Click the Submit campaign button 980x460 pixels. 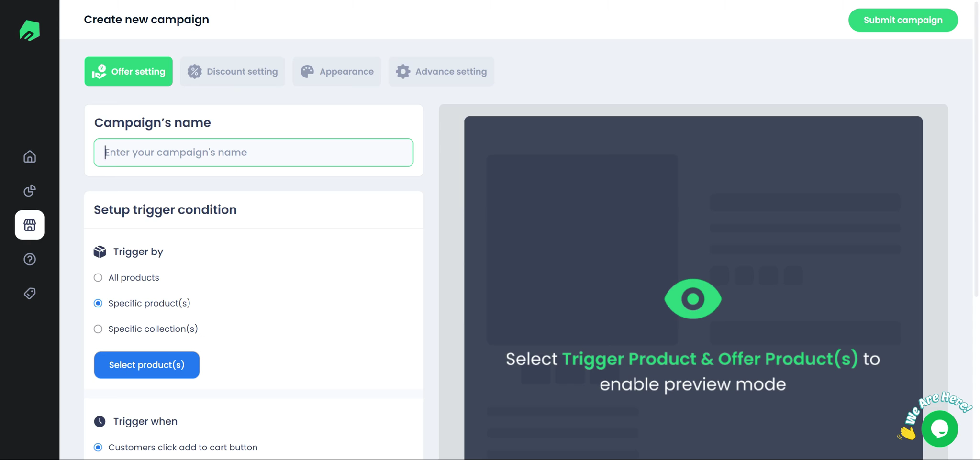click(x=903, y=20)
